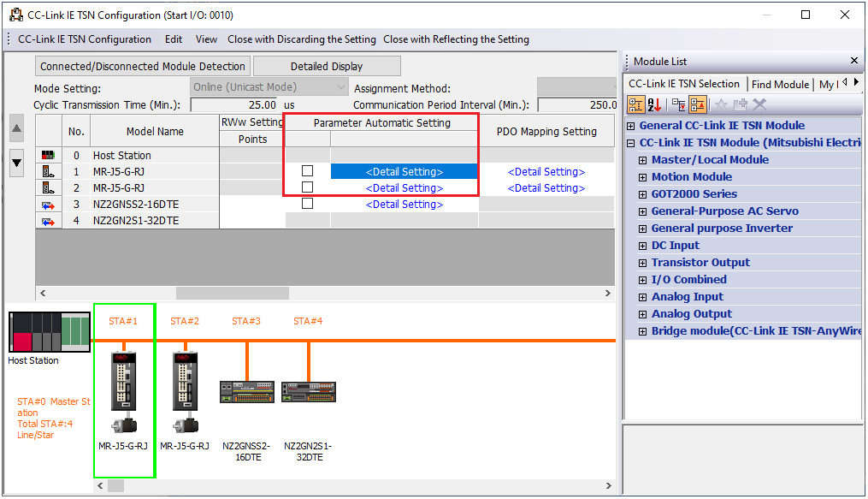The height and width of the screenshot is (499, 868).
Task: Expand Analog Output category
Action: coord(643,315)
